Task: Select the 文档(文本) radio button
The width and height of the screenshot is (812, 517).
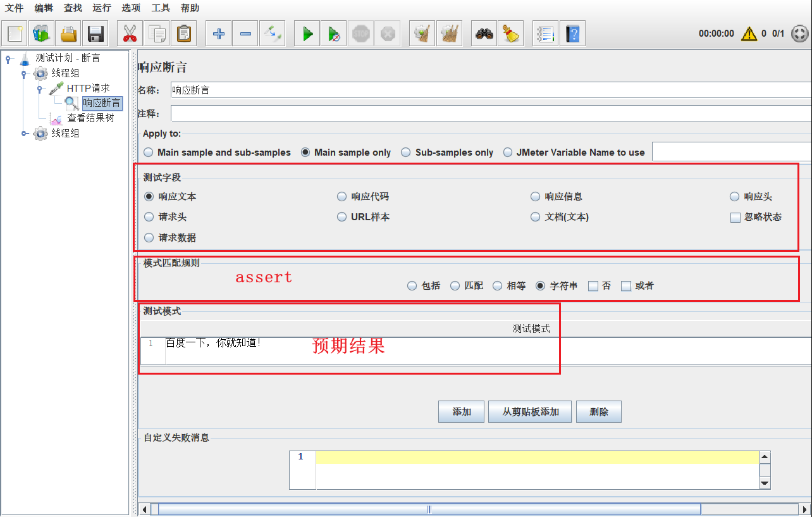Action: pos(536,217)
